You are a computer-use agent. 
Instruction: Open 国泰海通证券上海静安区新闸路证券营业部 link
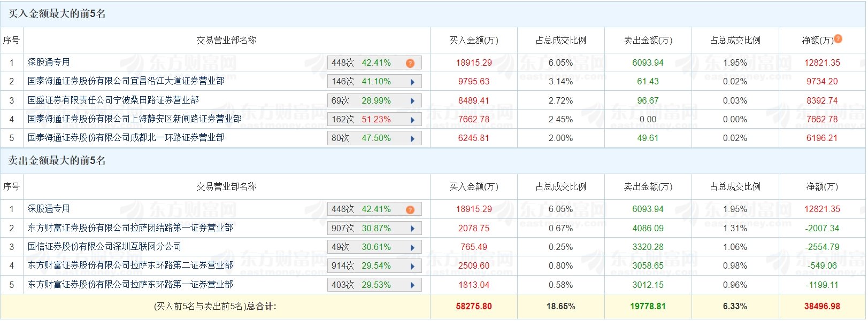[135, 119]
